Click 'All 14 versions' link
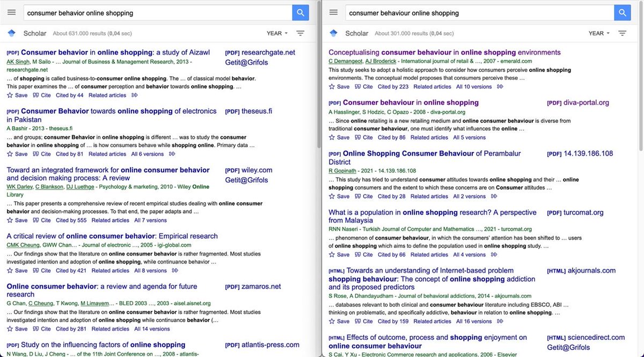 (152, 329)
